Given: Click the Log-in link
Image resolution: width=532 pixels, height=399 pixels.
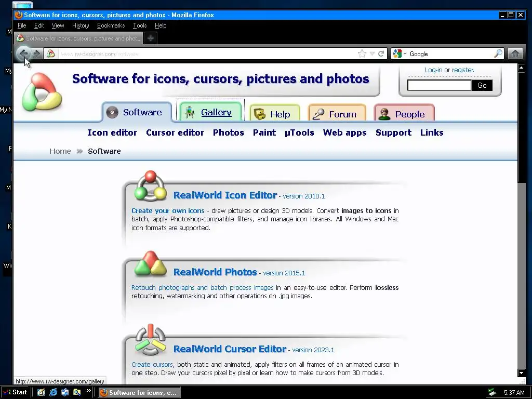Looking at the screenshot, I should coord(433,70).
